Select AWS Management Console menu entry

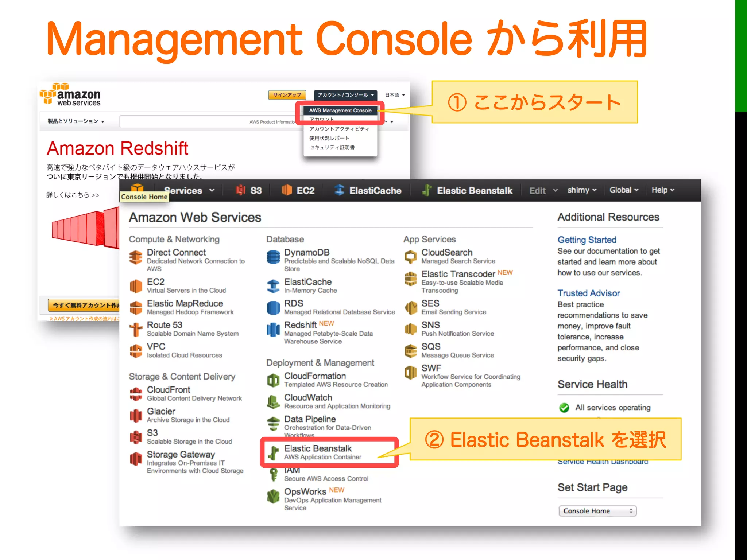[340, 110]
